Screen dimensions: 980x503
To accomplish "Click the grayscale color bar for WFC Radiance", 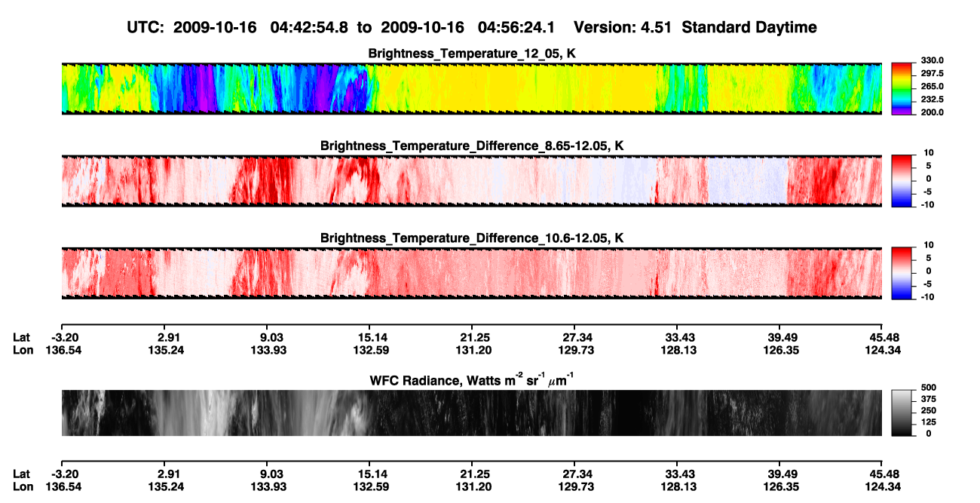I will [x=902, y=413].
